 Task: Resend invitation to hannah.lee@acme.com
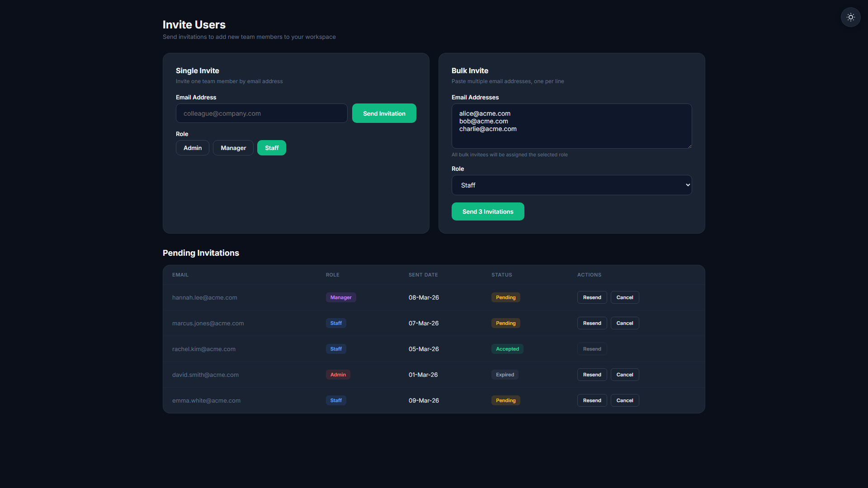coord(592,297)
